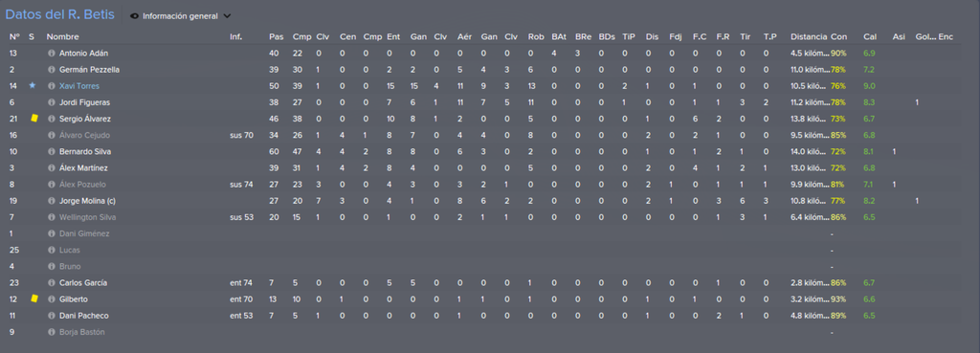Sort table by Nº column
The height and width of the screenshot is (353, 980).
click(x=15, y=37)
